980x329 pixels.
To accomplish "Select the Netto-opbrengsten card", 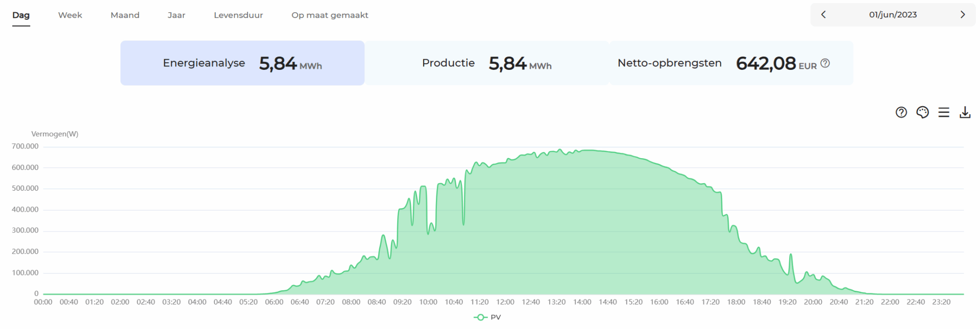I will (x=731, y=63).
